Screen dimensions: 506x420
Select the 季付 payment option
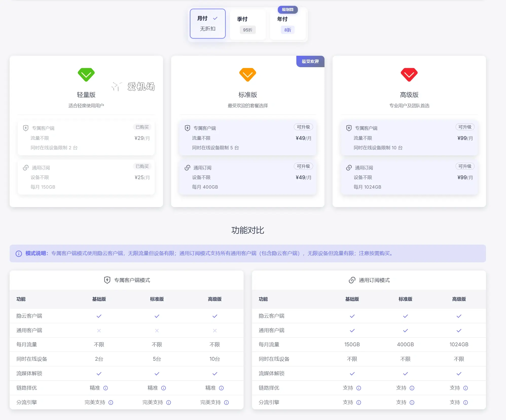[x=247, y=24]
